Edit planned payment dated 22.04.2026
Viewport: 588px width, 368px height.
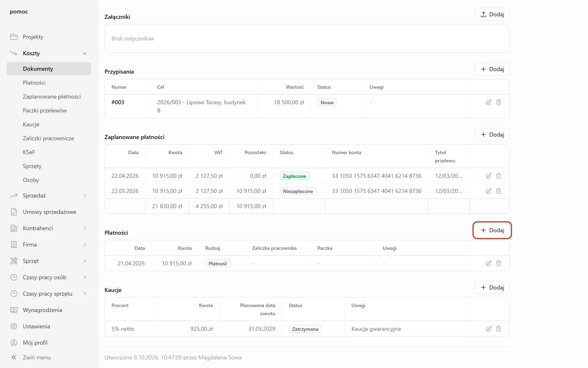tap(488, 176)
